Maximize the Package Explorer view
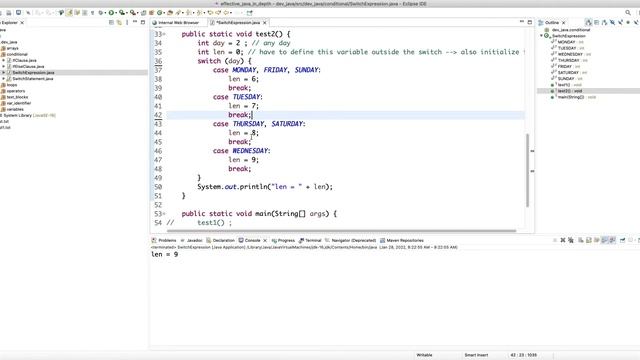640x360 pixels. (143, 22)
